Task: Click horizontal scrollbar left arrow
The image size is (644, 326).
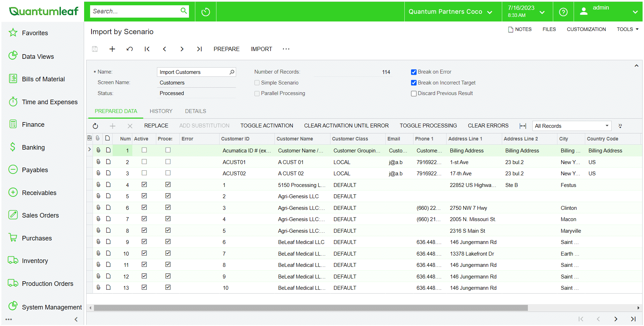Action: point(90,308)
